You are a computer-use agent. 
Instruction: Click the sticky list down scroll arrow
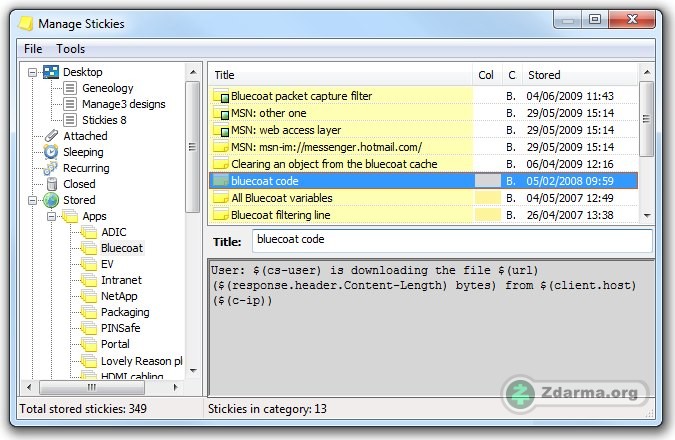pyautogui.click(x=647, y=215)
